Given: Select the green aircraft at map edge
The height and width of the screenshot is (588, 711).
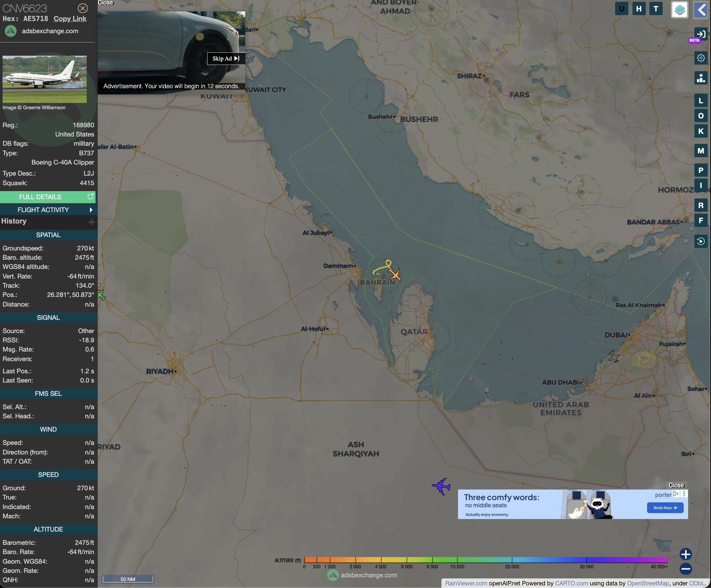Looking at the screenshot, I should [101, 294].
